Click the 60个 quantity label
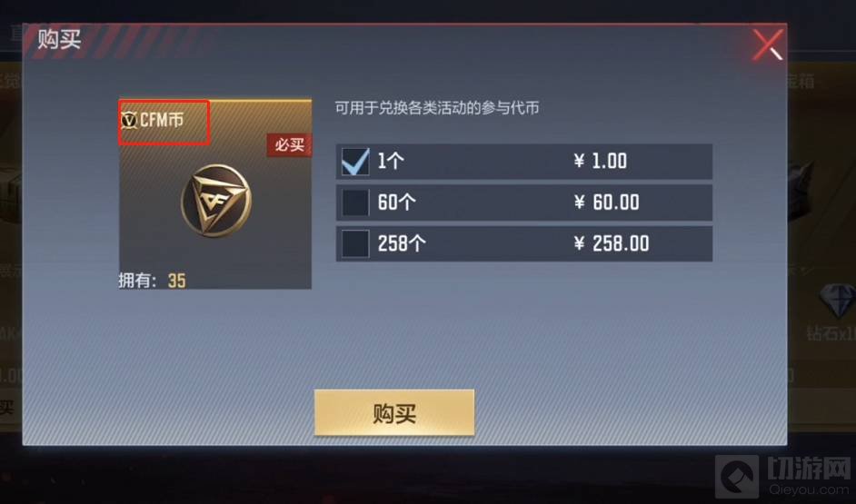 (x=397, y=203)
